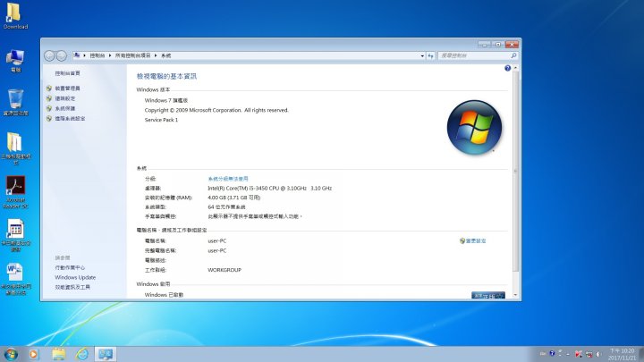
Task: Click 所有控制台項目 in the address bar
Action: (132, 55)
